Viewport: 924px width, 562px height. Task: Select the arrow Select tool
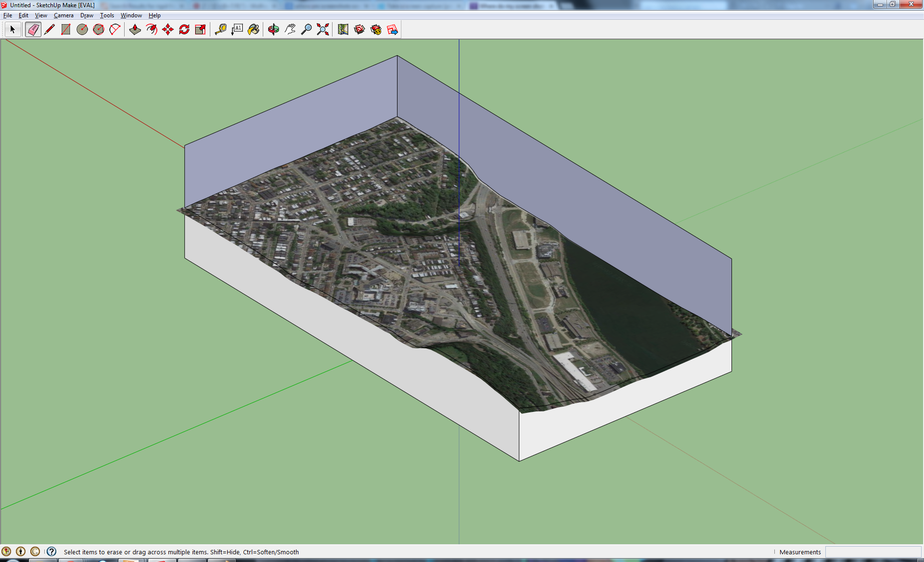[x=13, y=30]
